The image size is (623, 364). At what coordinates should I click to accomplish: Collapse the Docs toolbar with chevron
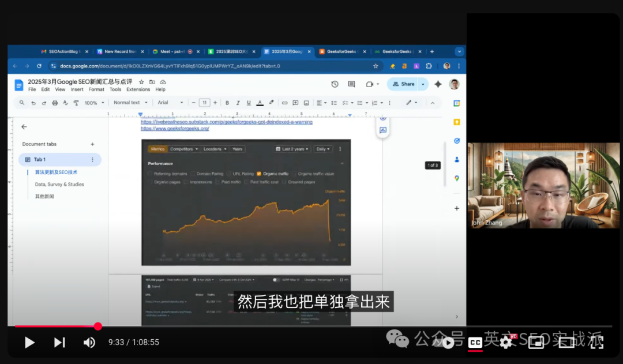pos(433,103)
